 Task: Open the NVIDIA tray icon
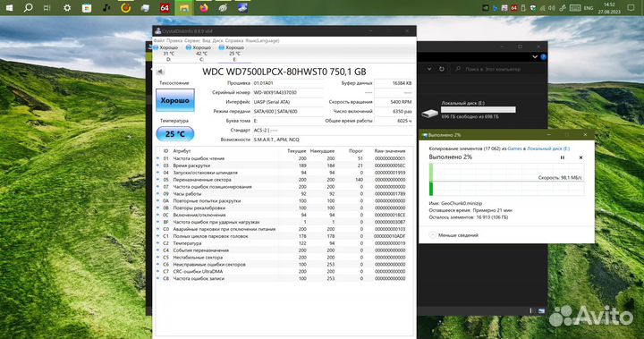tap(486, 8)
